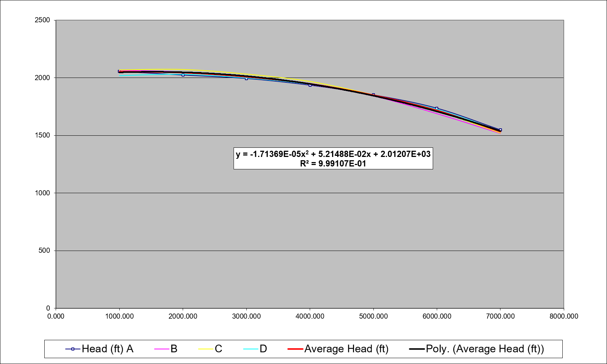Click the black Poly trendline legend key

tap(417, 349)
